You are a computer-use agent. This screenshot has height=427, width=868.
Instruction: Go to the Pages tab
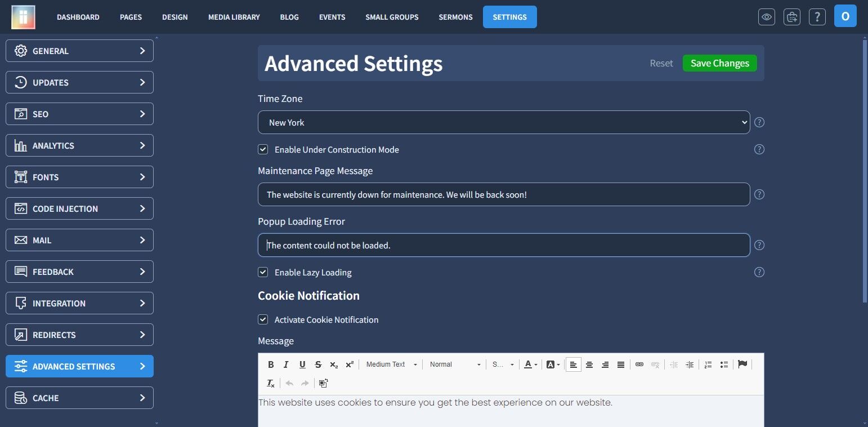(x=131, y=17)
